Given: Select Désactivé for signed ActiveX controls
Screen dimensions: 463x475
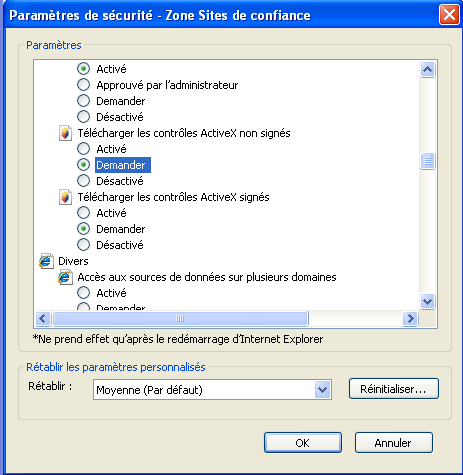Looking at the screenshot, I should pyautogui.click(x=83, y=245).
